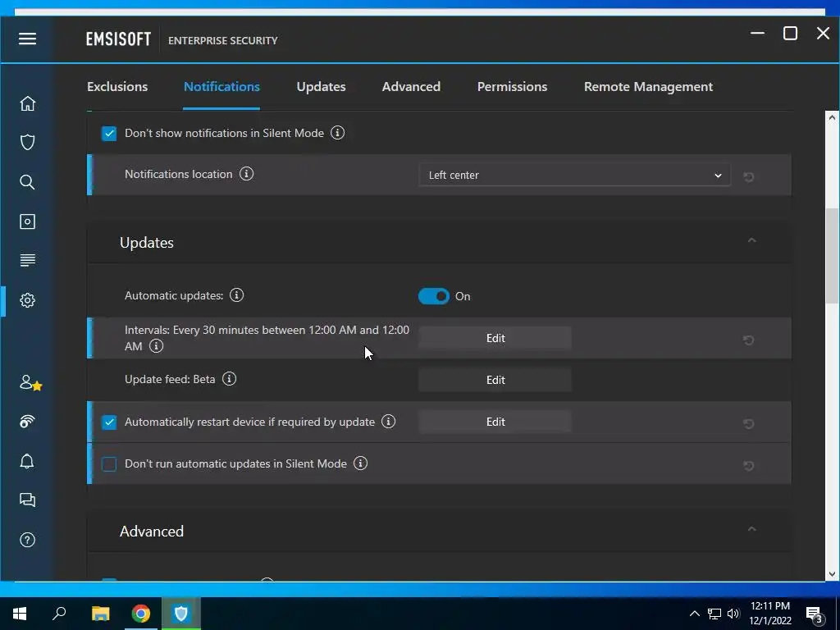Open the Permissions tab
This screenshot has height=630, width=840.
click(512, 87)
